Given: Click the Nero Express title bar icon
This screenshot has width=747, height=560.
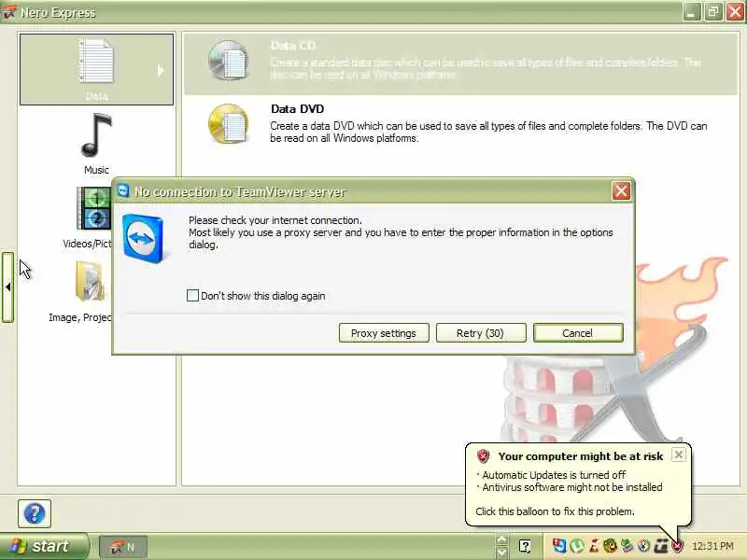Looking at the screenshot, I should point(8,12).
